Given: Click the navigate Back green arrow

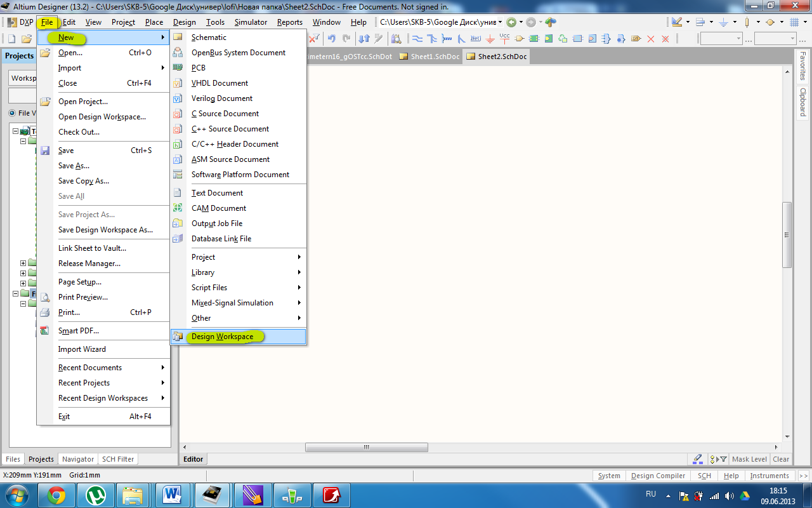Looking at the screenshot, I should 511,22.
